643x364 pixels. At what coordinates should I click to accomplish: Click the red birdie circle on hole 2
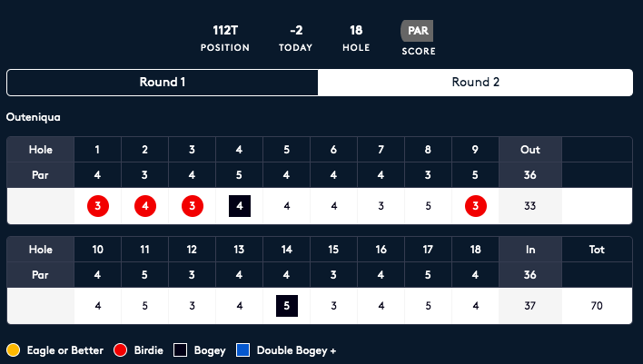[x=145, y=206]
